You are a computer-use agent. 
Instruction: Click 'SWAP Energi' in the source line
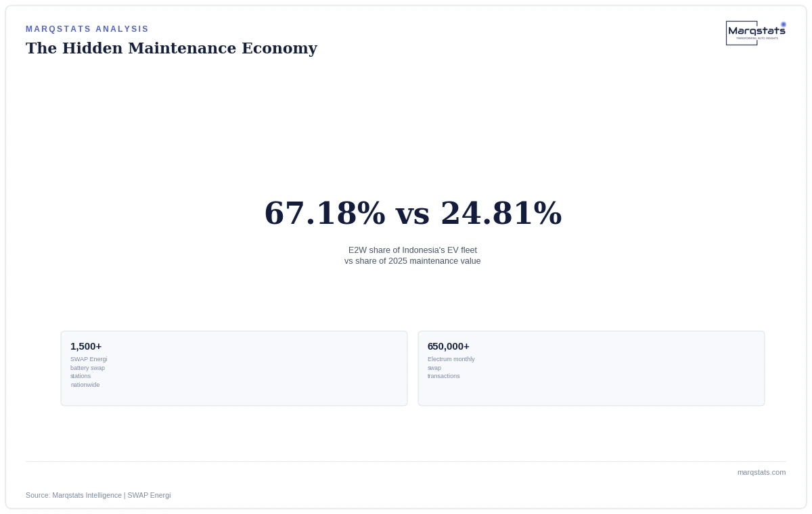pos(149,495)
